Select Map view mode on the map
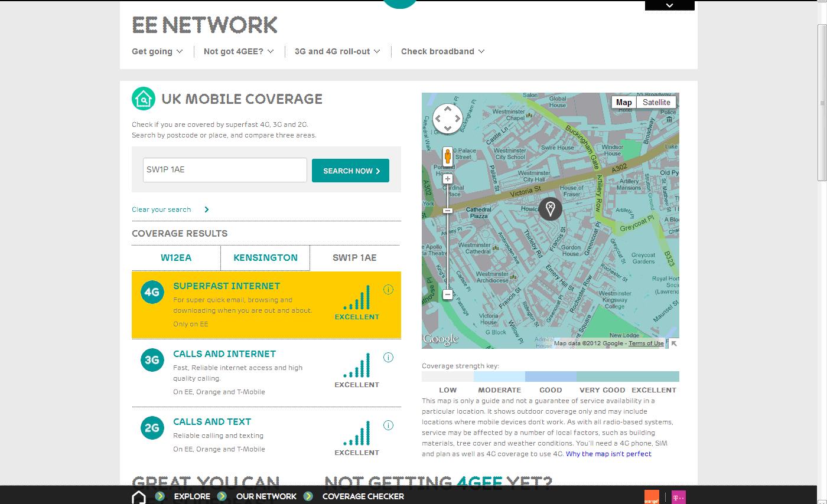This screenshot has height=504, width=827. point(624,102)
